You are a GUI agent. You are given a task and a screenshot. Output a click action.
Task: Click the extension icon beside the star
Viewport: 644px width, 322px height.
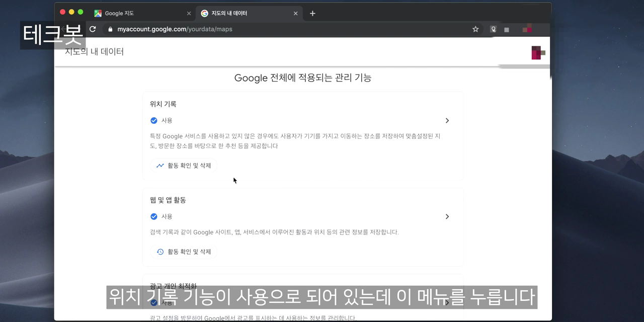494,29
